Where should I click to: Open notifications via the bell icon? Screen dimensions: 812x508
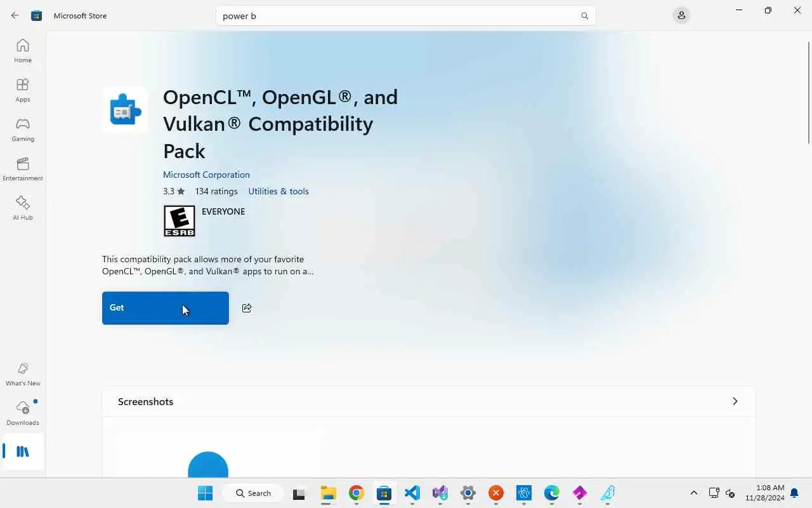(x=794, y=493)
